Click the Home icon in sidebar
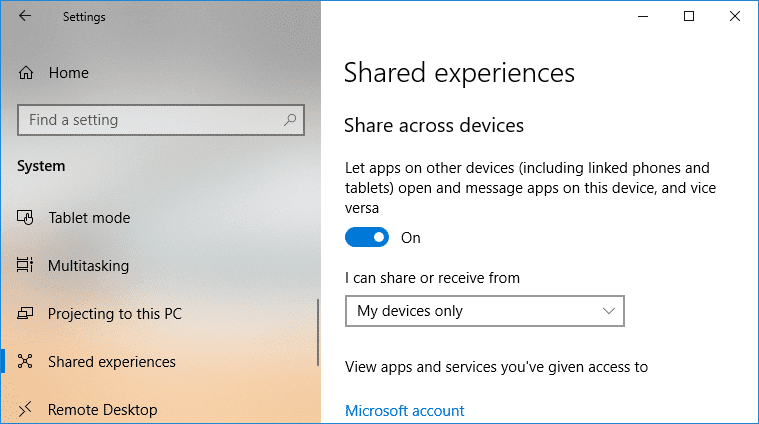The height and width of the screenshot is (424, 759). [x=26, y=73]
